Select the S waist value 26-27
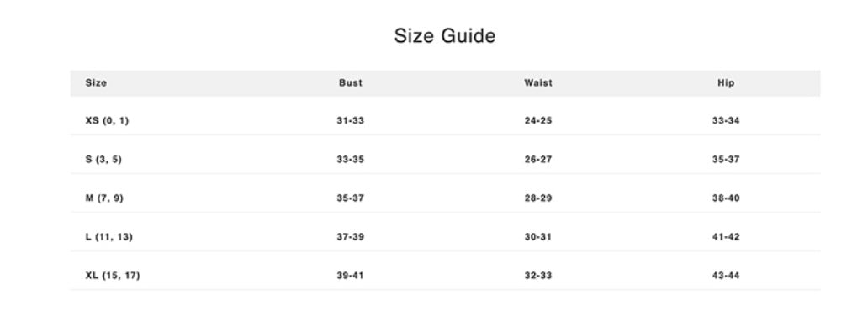 coord(538,160)
